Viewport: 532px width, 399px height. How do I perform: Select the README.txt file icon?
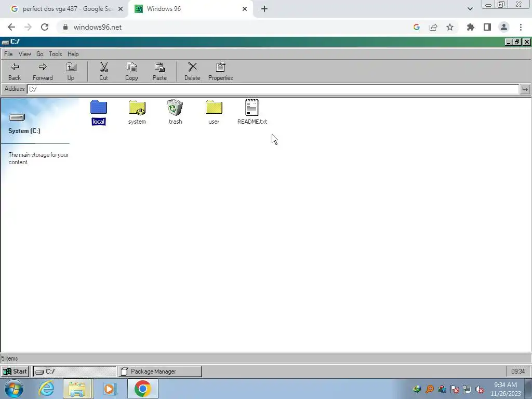(252, 112)
